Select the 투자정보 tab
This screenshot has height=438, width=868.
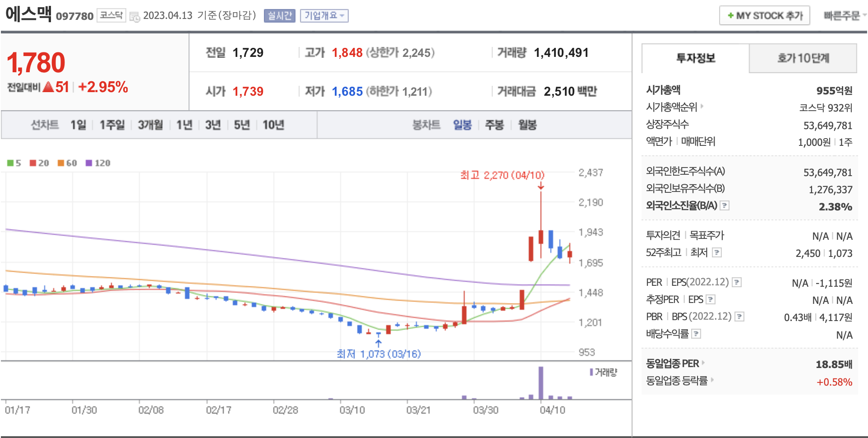(695, 58)
